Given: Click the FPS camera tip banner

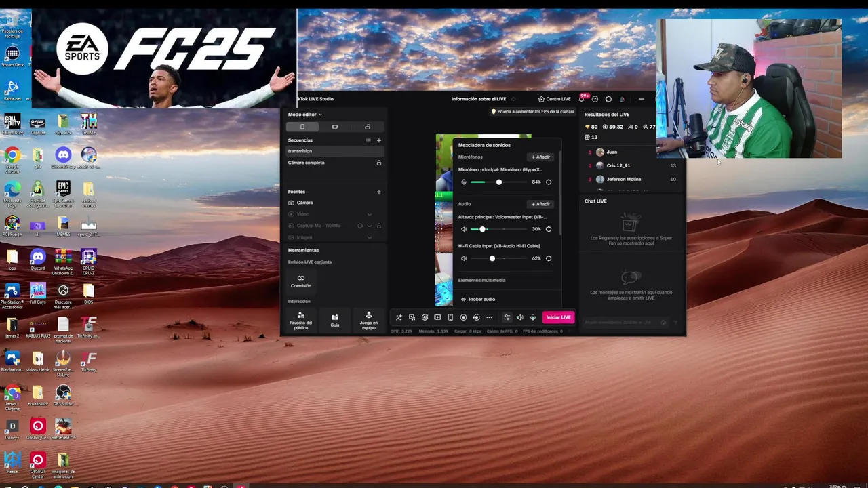Looking at the screenshot, I should pyautogui.click(x=533, y=111).
